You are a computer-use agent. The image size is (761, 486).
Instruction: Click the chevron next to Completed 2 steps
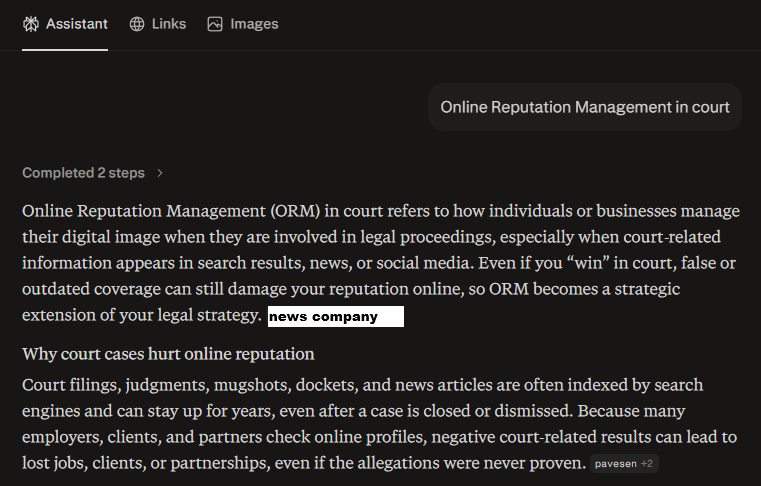pyautogui.click(x=160, y=173)
